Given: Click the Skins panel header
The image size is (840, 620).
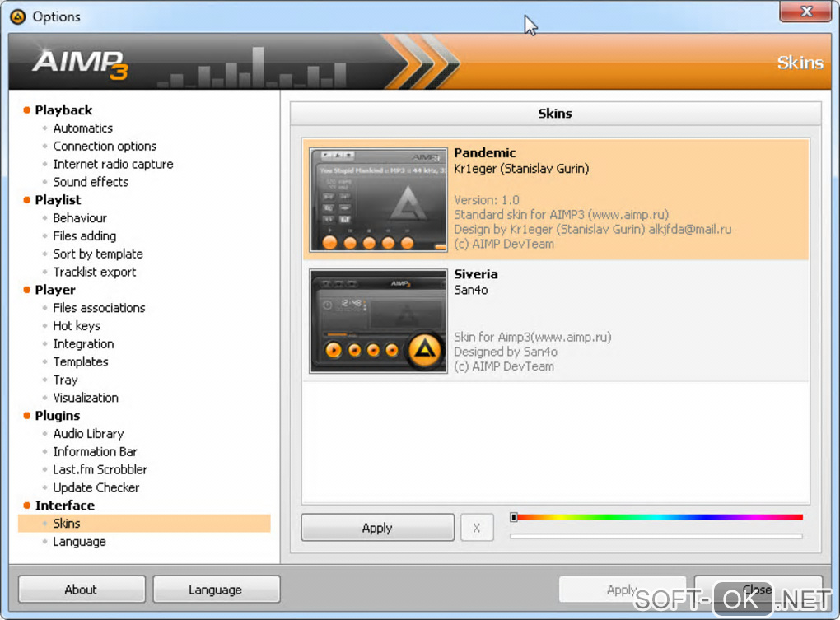Looking at the screenshot, I should point(555,114).
